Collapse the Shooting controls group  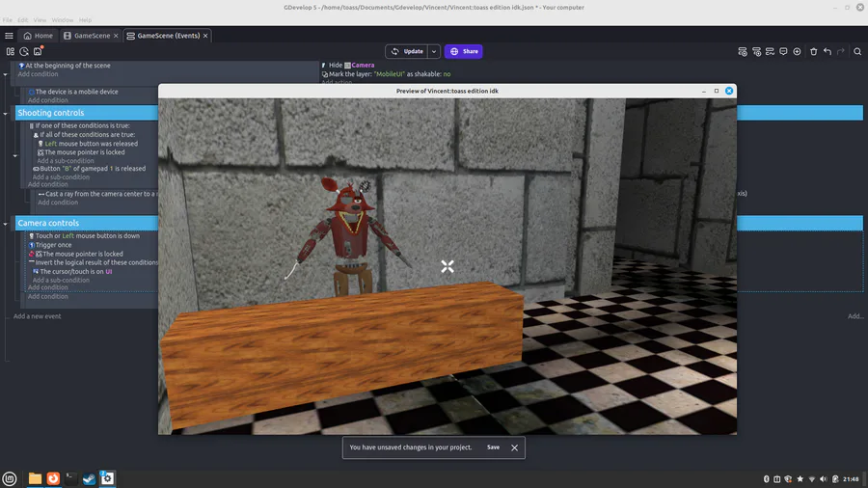click(6, 114)
